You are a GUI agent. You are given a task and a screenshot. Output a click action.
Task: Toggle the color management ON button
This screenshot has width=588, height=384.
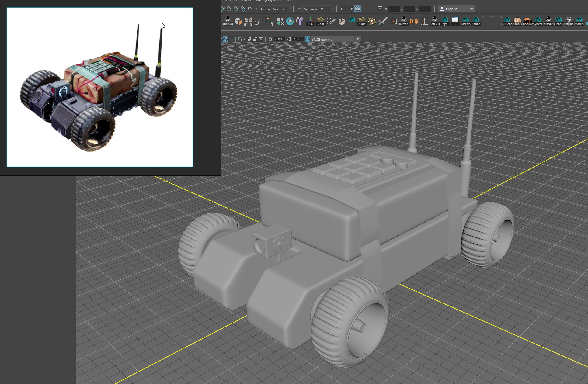(x=308, y=39)
